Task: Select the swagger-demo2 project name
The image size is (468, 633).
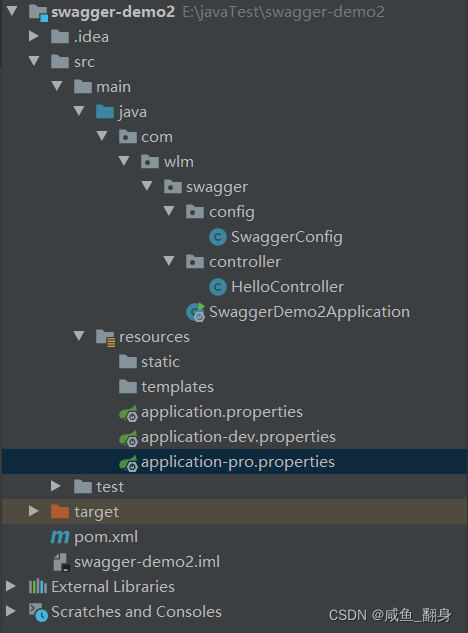Action: coord(113,12)
